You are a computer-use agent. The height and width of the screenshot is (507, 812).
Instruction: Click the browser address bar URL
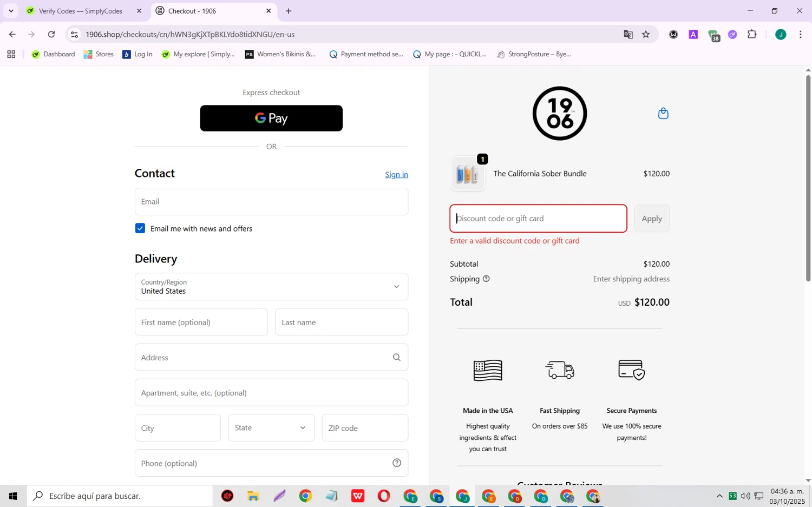[190, 34]
